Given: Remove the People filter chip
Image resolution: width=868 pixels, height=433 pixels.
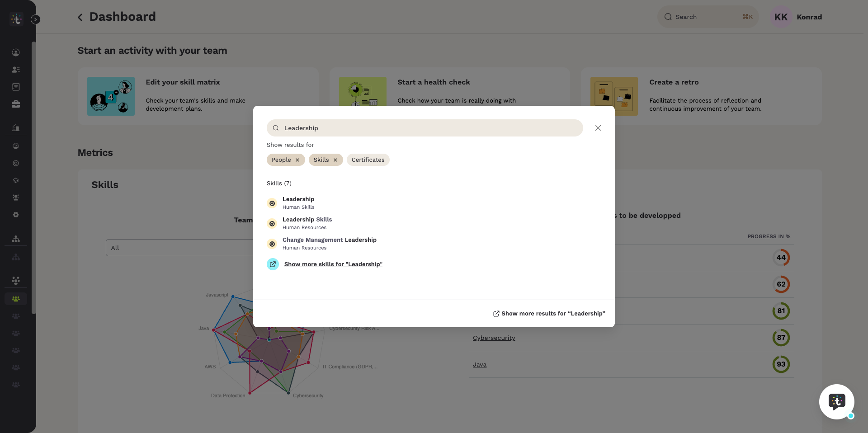Looking at the screenshot, I should (x=297, y=160).
